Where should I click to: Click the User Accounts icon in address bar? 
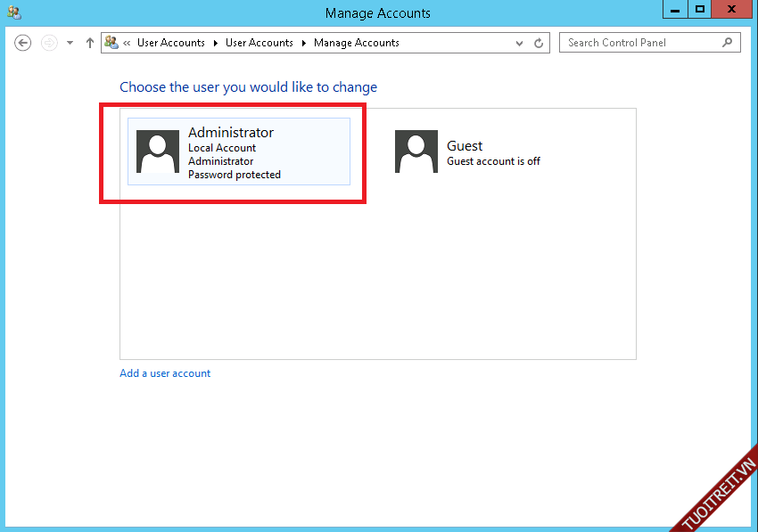[111, 42]
